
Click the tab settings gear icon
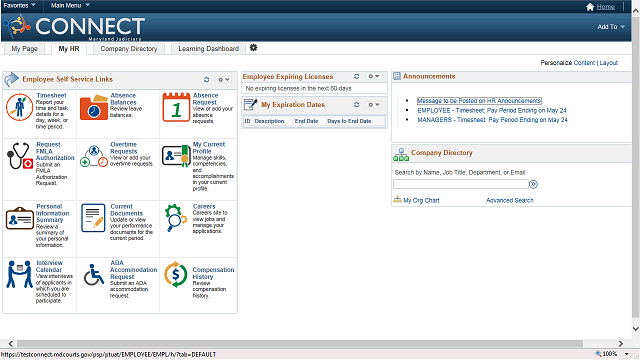(253, 48)
